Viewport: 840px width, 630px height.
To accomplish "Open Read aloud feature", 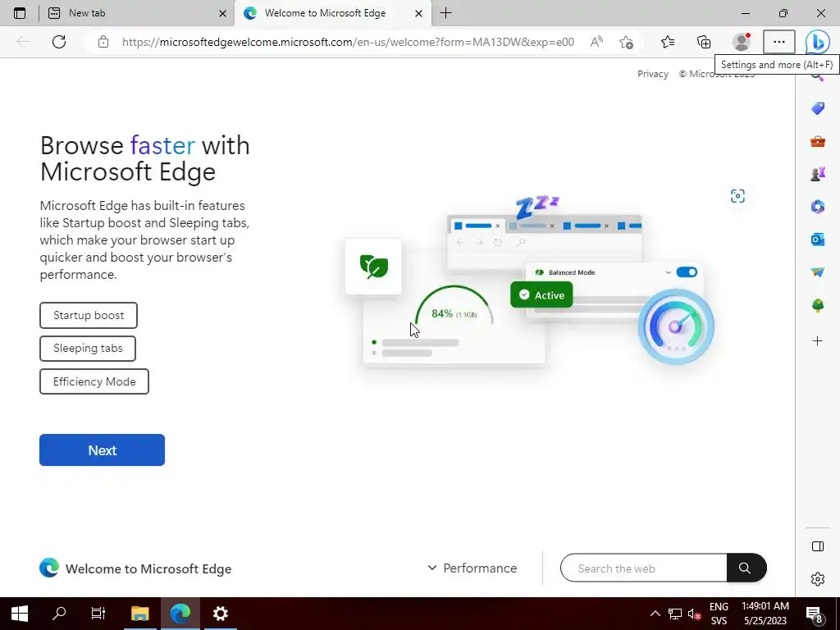I will coord(596,42).
